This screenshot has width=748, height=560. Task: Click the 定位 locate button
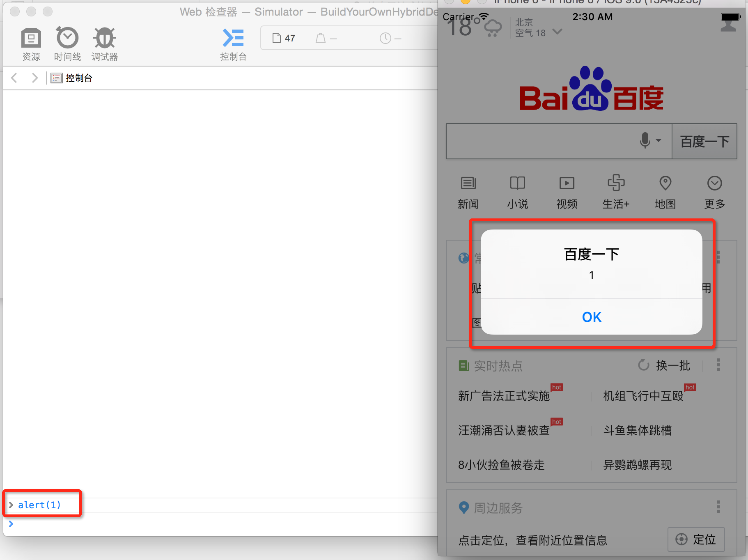pos(696,539)
